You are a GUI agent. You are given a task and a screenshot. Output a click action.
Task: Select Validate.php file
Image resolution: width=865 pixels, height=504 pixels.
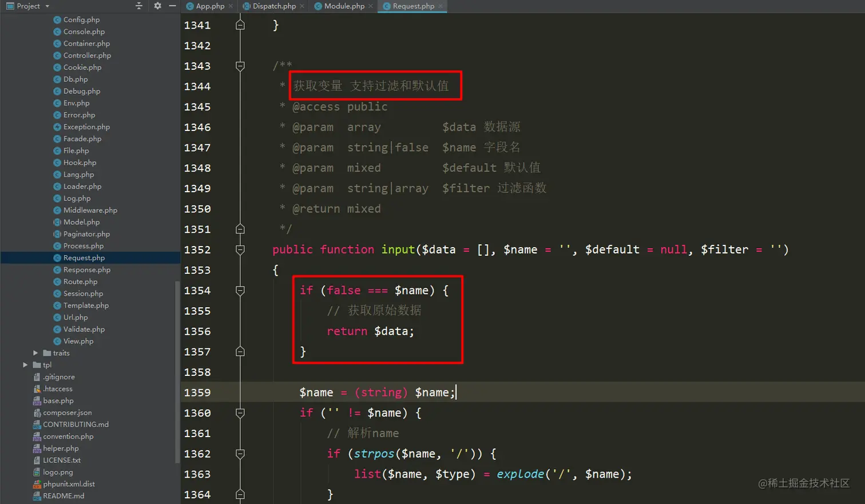click(x=84, y=330)
